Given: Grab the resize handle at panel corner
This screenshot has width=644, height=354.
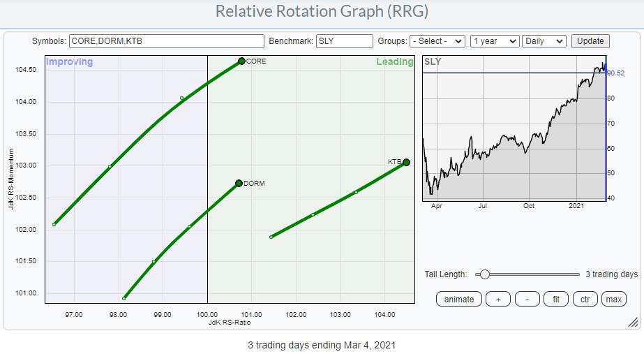Looking at the screenshot, I should [632, 322].
